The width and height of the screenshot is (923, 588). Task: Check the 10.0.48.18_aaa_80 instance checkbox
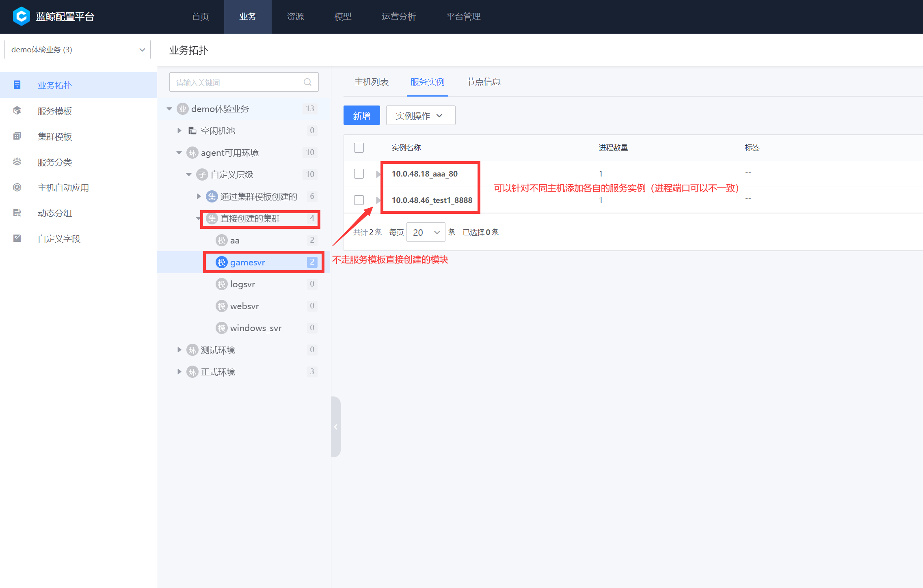[359, 174]
